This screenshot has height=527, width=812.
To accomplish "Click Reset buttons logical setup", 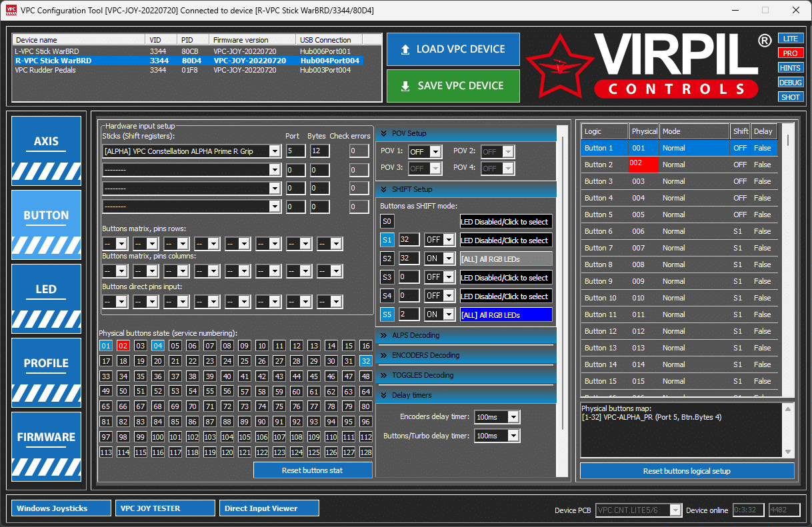I will (687, 471).
